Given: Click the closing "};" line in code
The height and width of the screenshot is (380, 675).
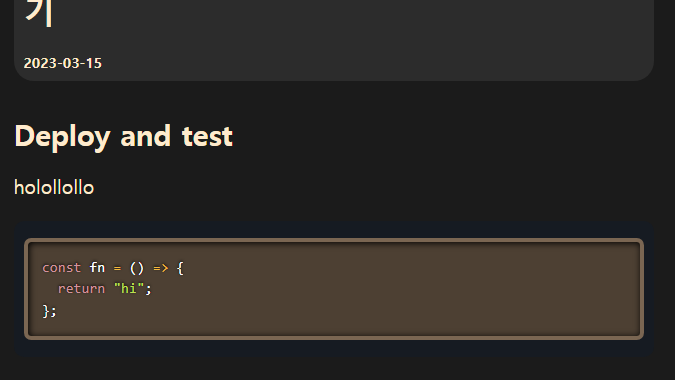Looking at the screenshot, I should coord(50,310).
